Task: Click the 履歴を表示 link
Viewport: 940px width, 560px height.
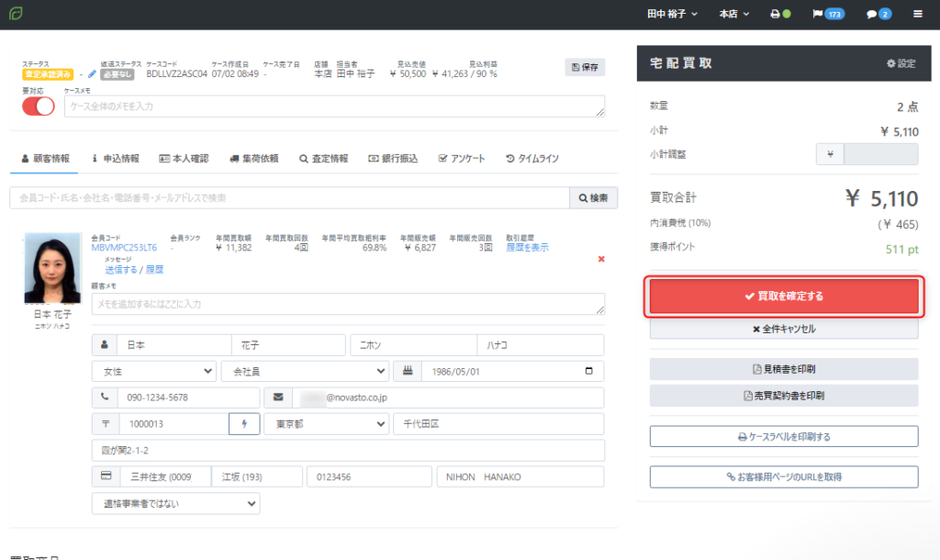Action: [x=527, y=248]
